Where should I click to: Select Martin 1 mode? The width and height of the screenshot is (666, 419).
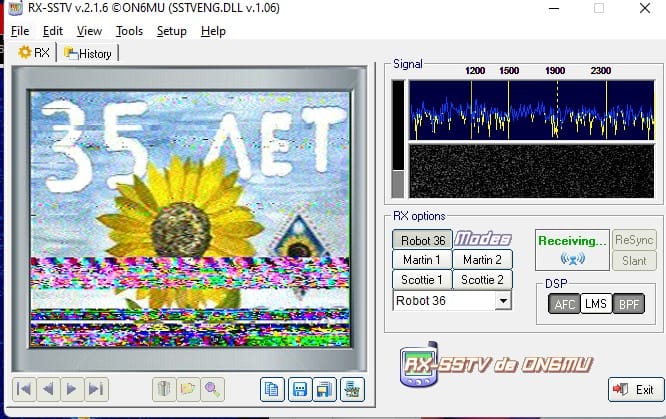click(x=422, y=260)
